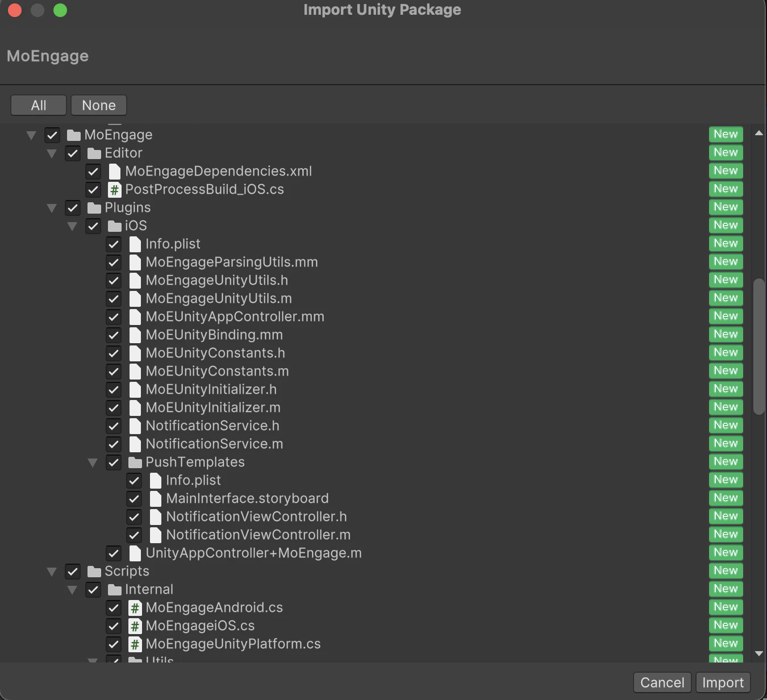Uncheck the MoEUnityBinding.mm checkbox
The height and width of the screenshot is (700, 767).
coord(113,335)
